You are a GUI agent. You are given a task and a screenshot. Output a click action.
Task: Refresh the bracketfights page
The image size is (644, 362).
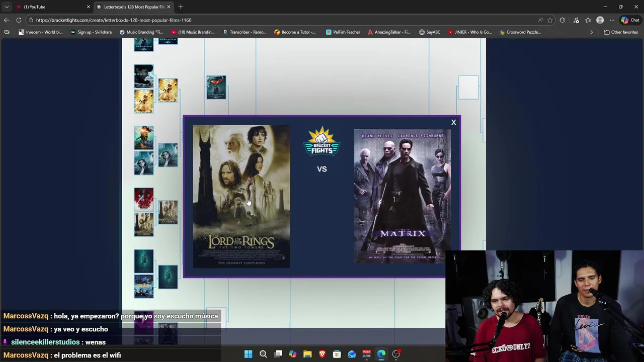[x=19, y=20]
